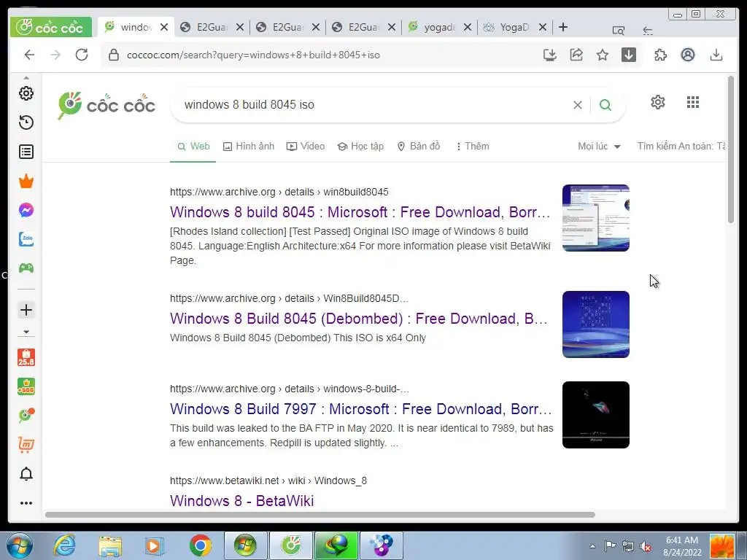Open Chrome from the taskbar
The width and height of the screenshot is (747, 560).
[x=200, y=545]
